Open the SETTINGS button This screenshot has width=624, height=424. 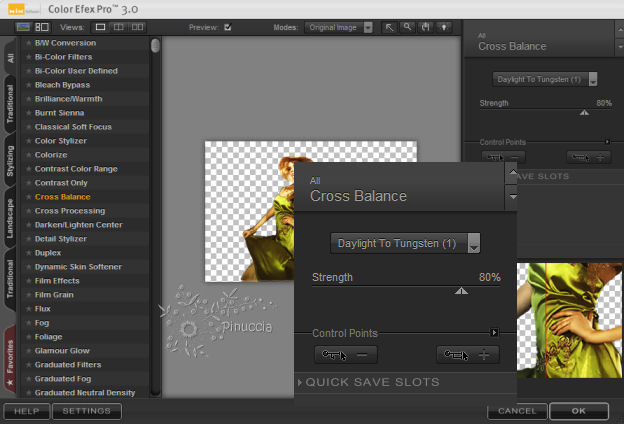coord(86,411)
